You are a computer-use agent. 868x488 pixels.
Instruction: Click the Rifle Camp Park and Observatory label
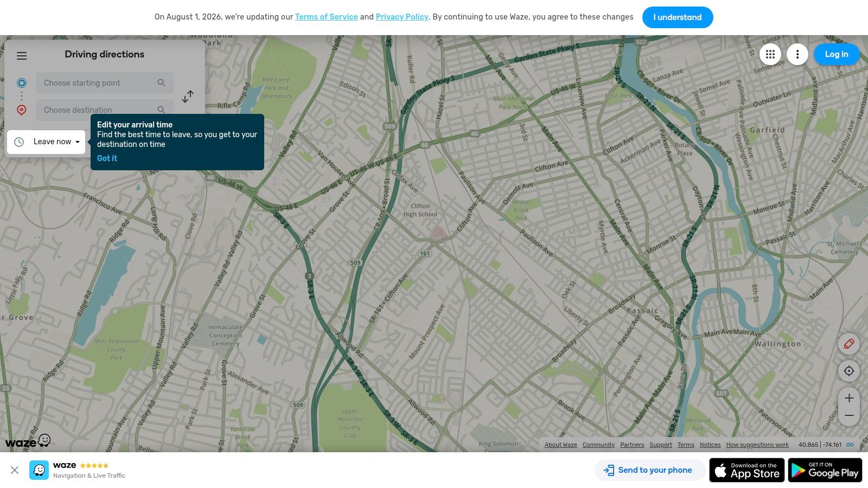coord(276,88)
